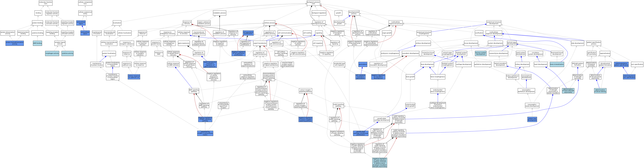Image resolution: width=644 pixels, height=168 pixels.
Task: Select the 'cytokine activity' node
Action: (x=67, y=53)
